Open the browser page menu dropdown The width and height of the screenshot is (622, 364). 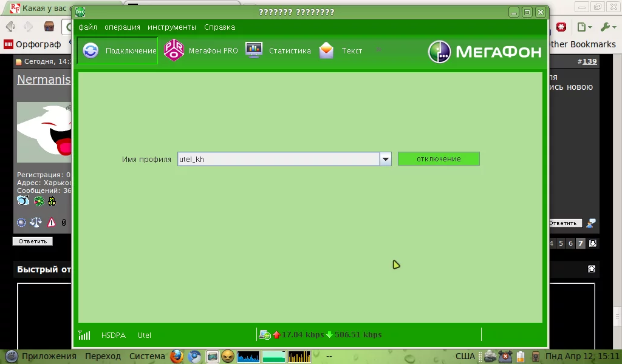[x=584, y=27]
